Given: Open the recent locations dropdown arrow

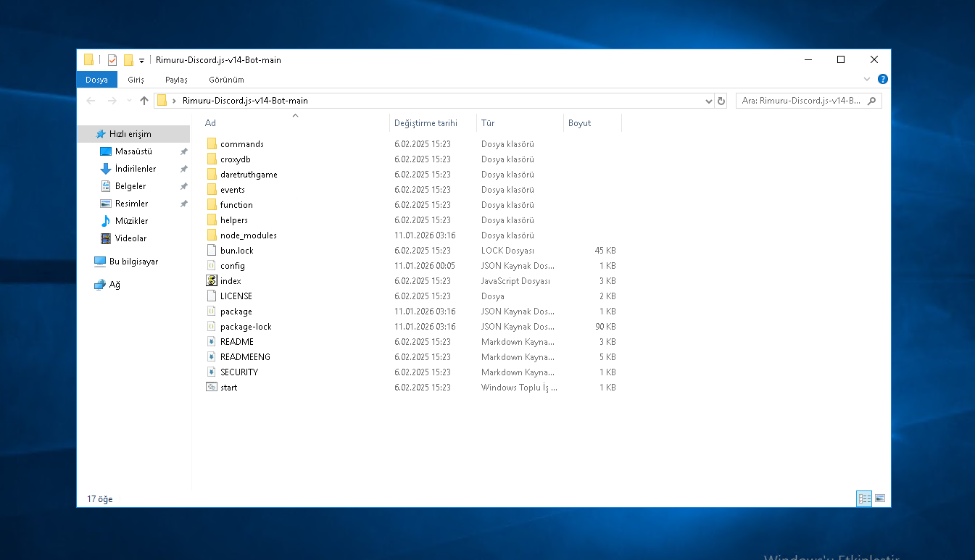Looking at the screenshot, I should 129,101.
